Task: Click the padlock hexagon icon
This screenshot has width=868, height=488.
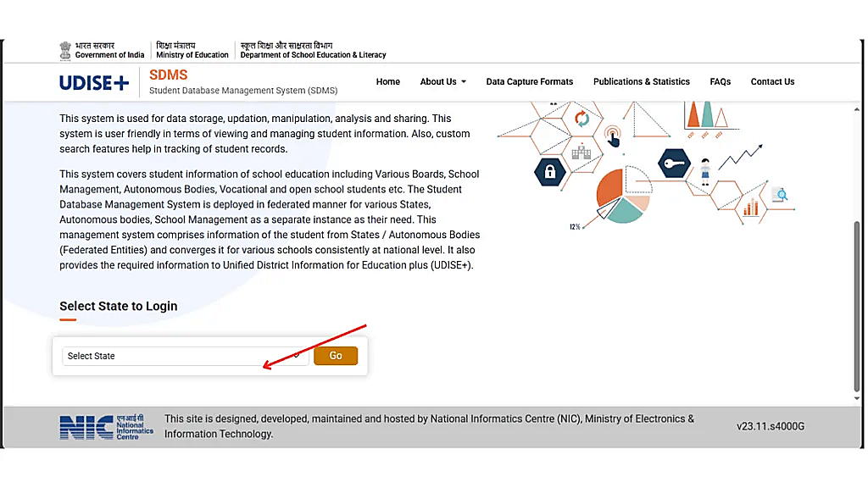Action: [549, 171]
